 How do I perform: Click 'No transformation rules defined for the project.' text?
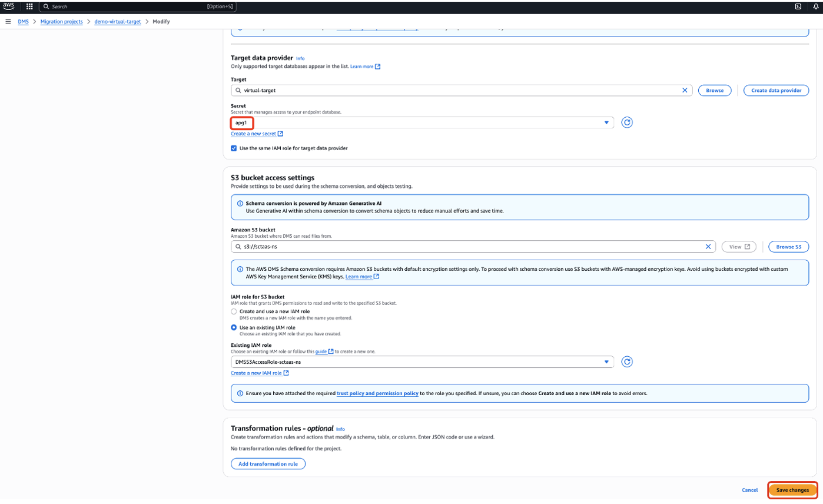tap(286, 449)
